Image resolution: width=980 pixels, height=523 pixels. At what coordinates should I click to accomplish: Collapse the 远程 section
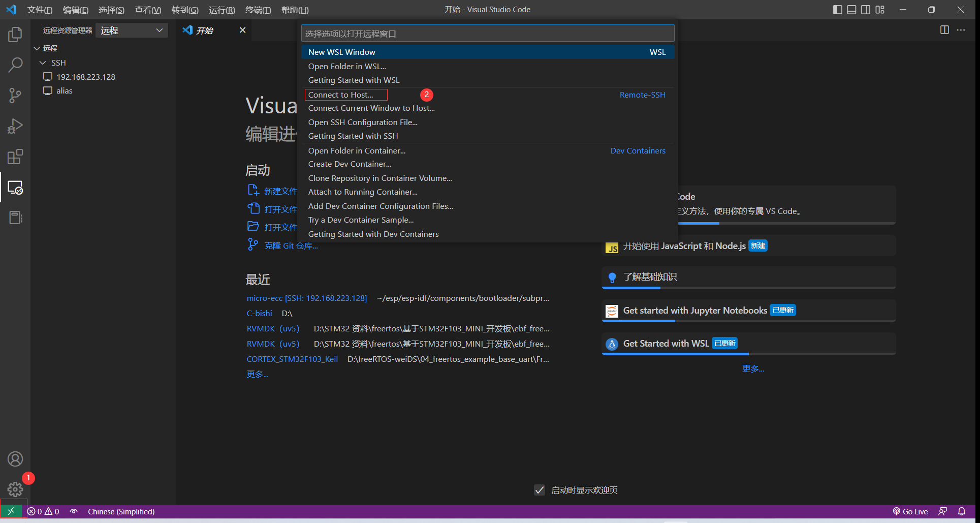pyautogui.click(x=37, y=48)
